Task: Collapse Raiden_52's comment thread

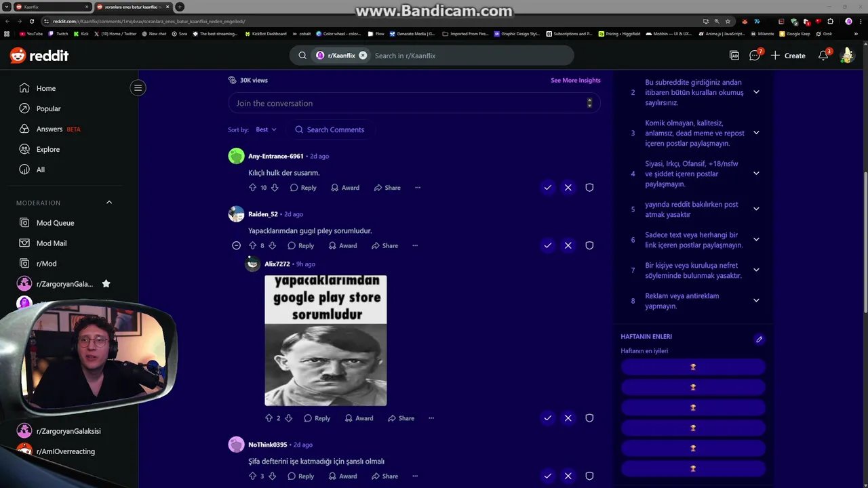Action: [x=236, y=245]
